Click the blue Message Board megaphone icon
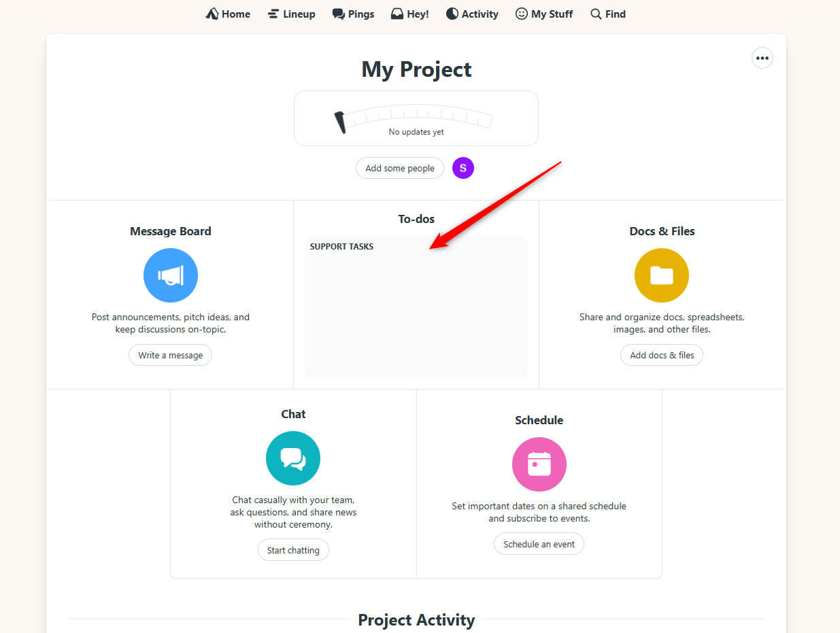 click(x=171, y=275)
